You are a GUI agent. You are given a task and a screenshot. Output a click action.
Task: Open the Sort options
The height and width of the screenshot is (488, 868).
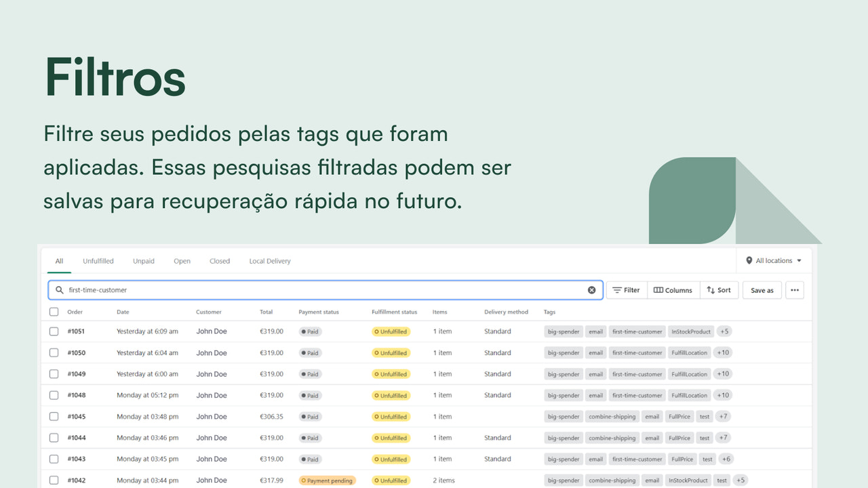pos(719,290)
